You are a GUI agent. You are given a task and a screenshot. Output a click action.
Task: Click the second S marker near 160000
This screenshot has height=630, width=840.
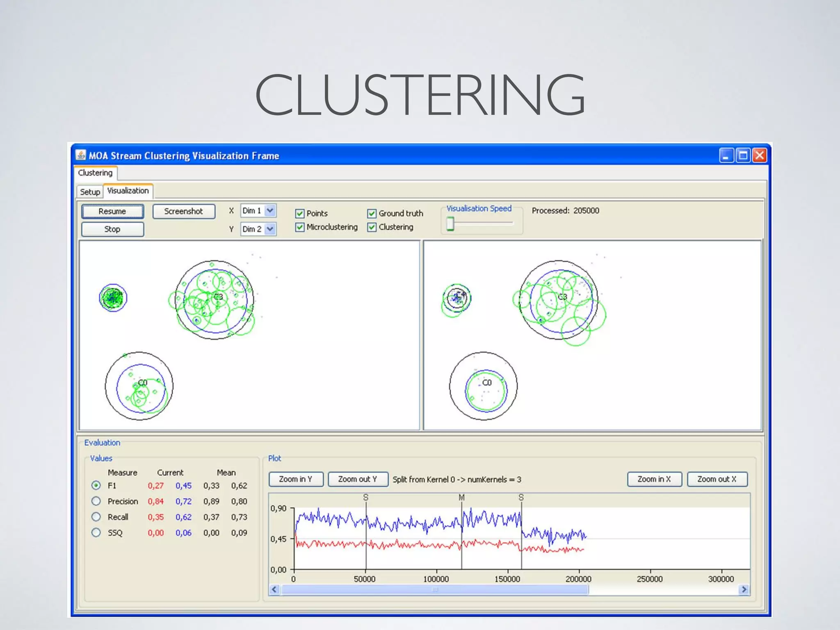click(x=521, y=498)
